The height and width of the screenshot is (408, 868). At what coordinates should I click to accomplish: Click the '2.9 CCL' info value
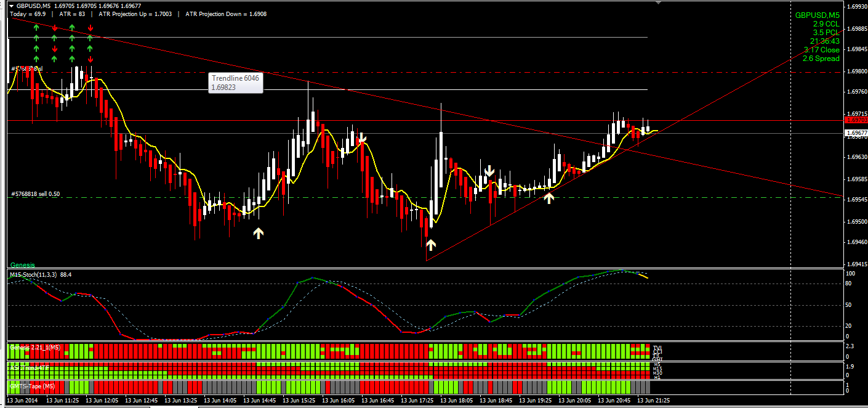coord(826,23)
